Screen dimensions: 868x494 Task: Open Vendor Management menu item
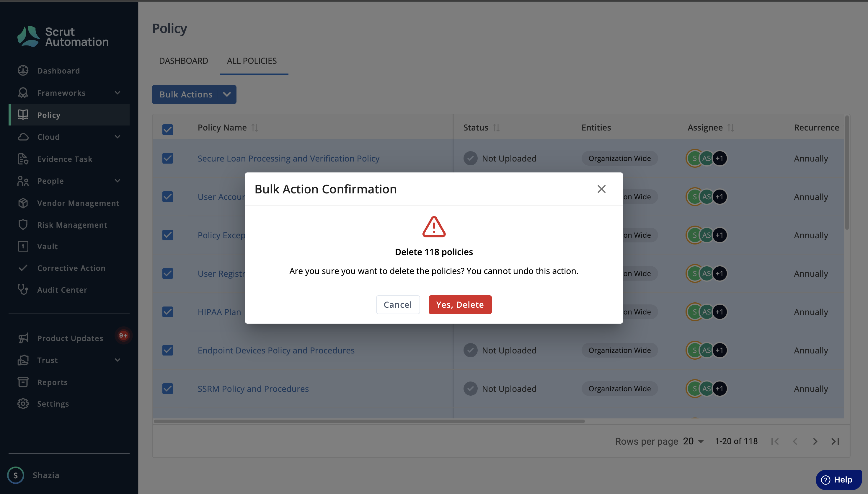point(69,203)
